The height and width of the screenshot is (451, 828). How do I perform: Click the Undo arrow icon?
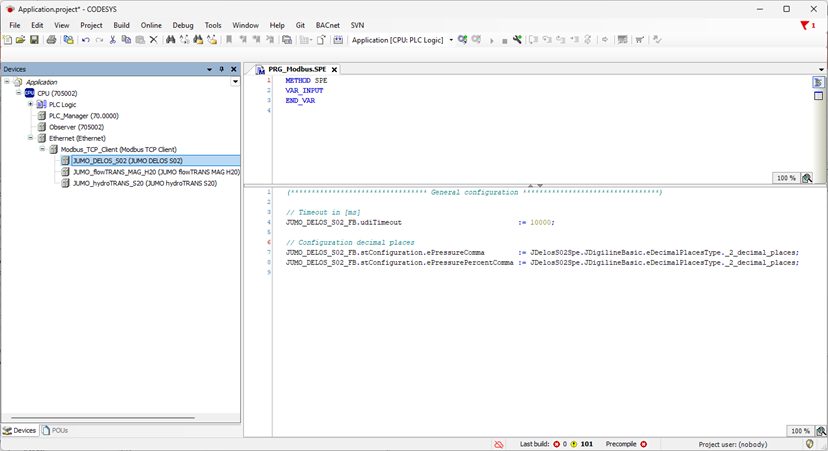click(x=86, y=40)
